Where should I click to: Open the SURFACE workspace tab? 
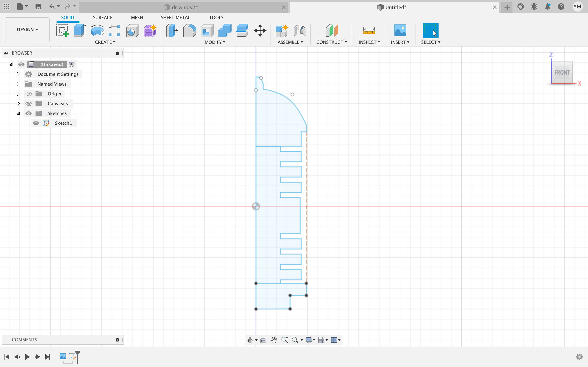(103, 17)
